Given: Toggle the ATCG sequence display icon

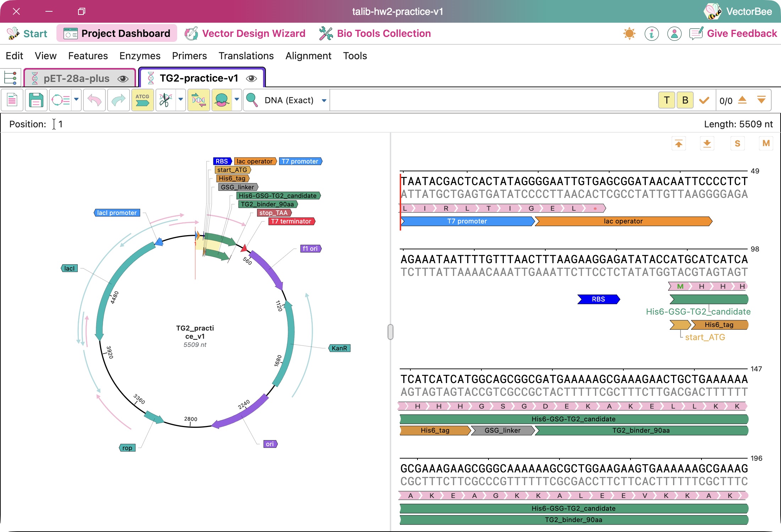Looking at the screenshot, I should (142, 100).
